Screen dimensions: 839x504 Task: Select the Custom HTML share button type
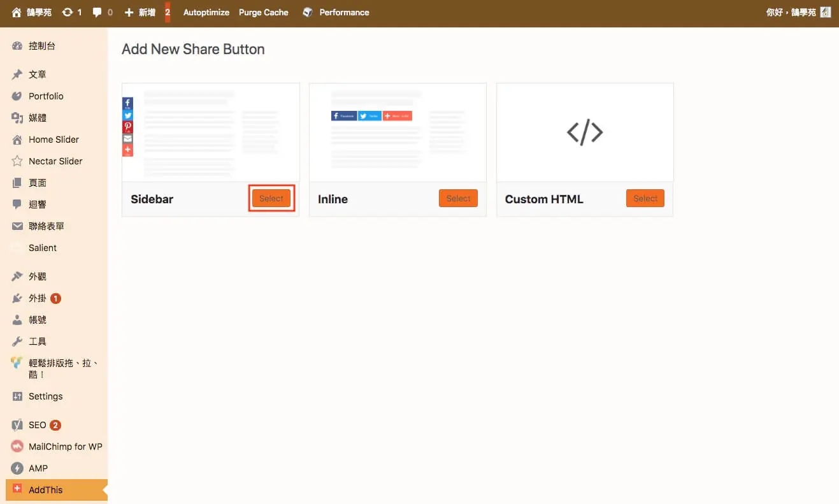645,199
